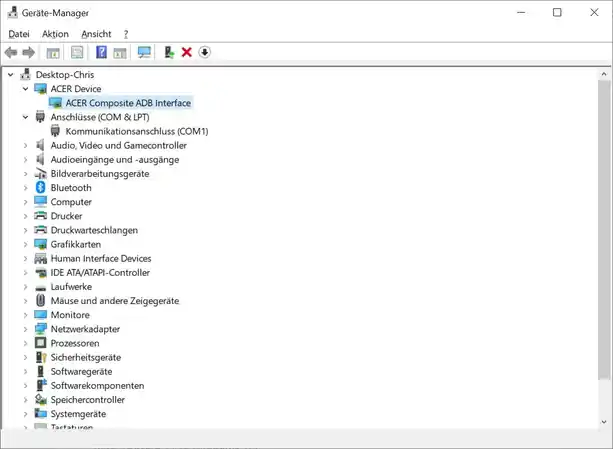Screen dimensions: 613x449
Task: Collapse the Anschlüsse (COM & LPT) category
Action: 25,117
